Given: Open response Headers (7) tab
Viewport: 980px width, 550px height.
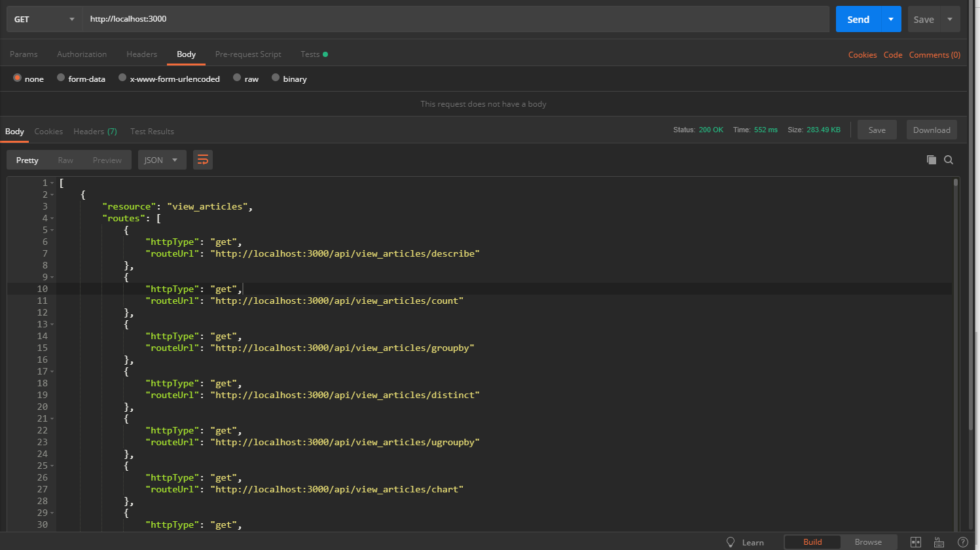Looking at the screenshot, I should (x=95, y=132).
